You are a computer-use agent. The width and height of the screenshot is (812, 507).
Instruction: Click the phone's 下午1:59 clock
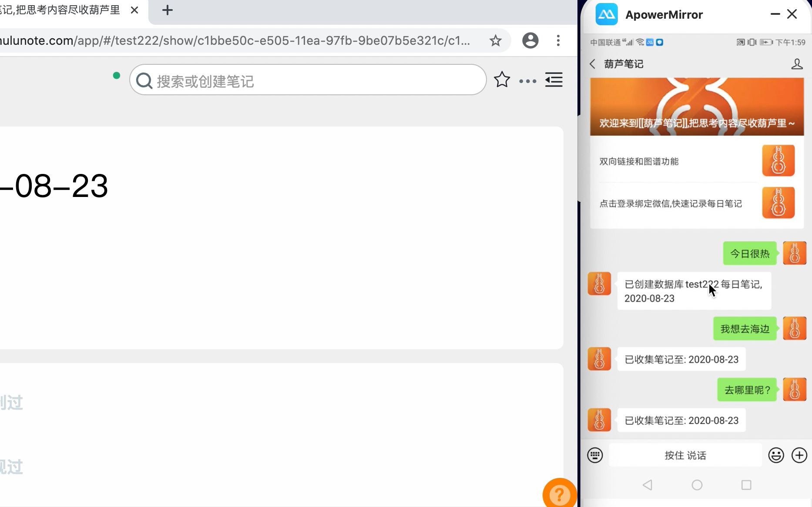(x=790, y=42)
